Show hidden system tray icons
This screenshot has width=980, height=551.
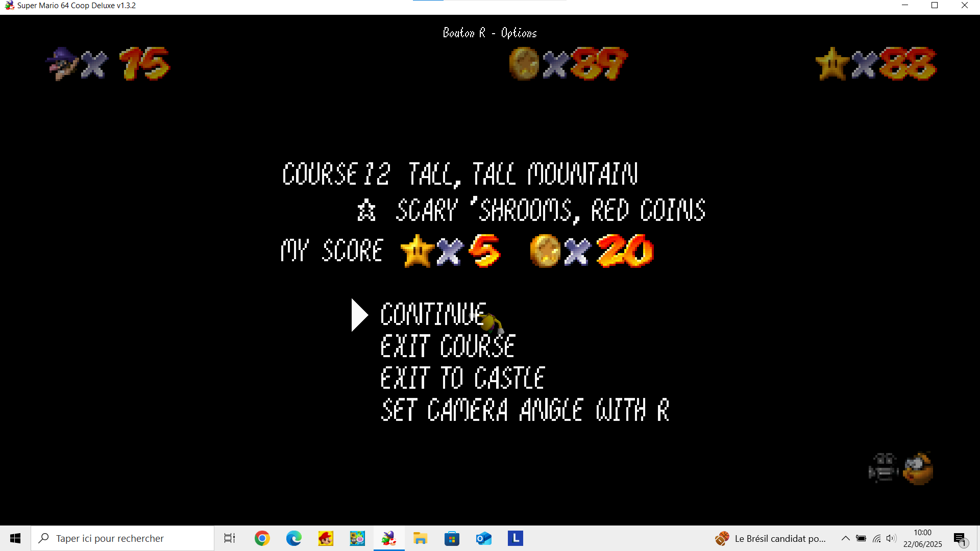click(846, 538)
